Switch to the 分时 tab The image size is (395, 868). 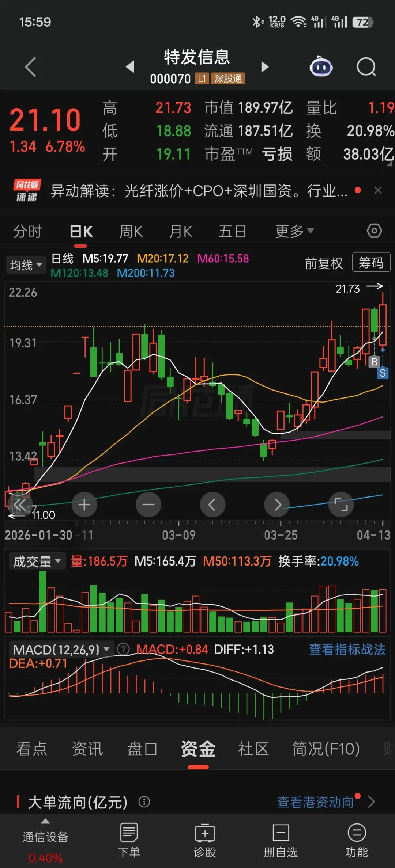[x=27, y=231]
